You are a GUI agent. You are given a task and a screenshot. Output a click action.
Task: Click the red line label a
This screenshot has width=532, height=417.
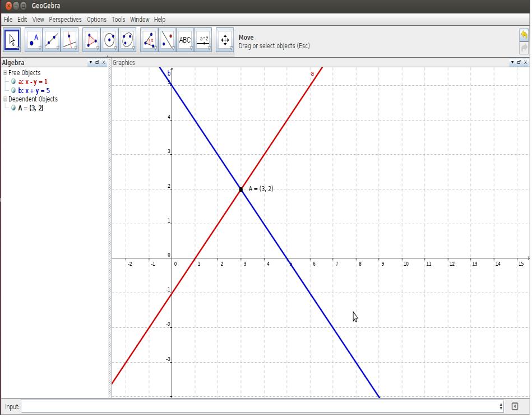[x=312, y=73]
